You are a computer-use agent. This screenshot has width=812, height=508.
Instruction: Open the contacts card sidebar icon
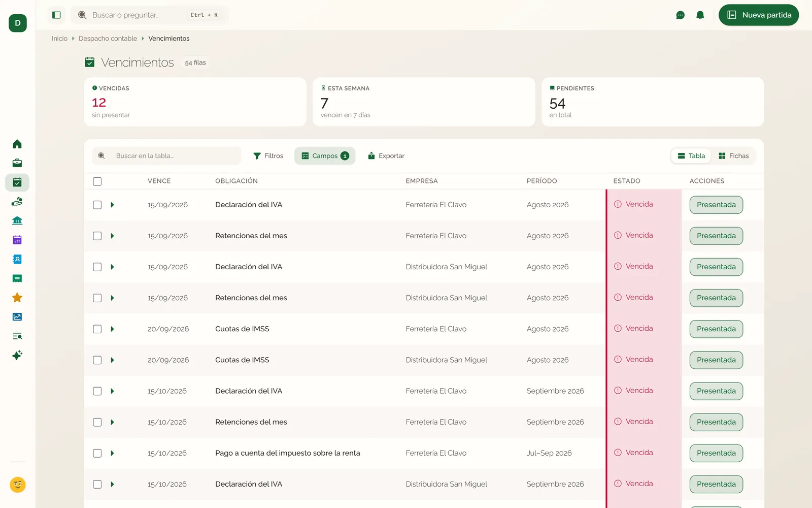(x=17, y=259)
